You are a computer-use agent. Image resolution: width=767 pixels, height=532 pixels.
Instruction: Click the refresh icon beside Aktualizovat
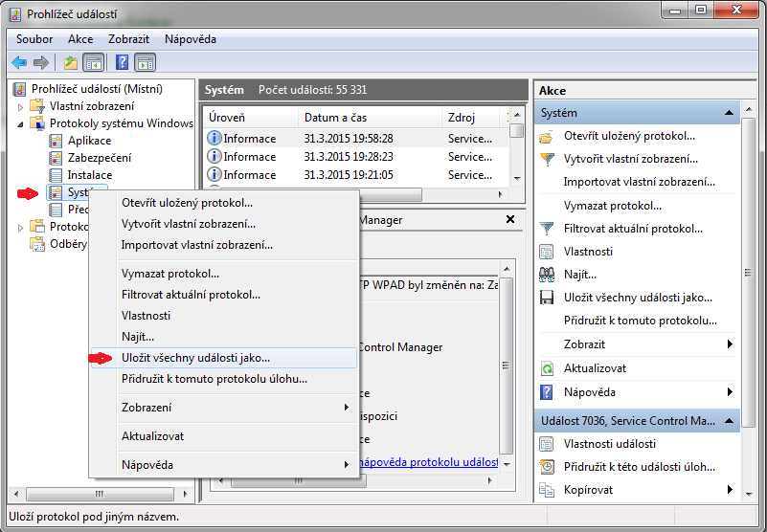click(547, 367)
